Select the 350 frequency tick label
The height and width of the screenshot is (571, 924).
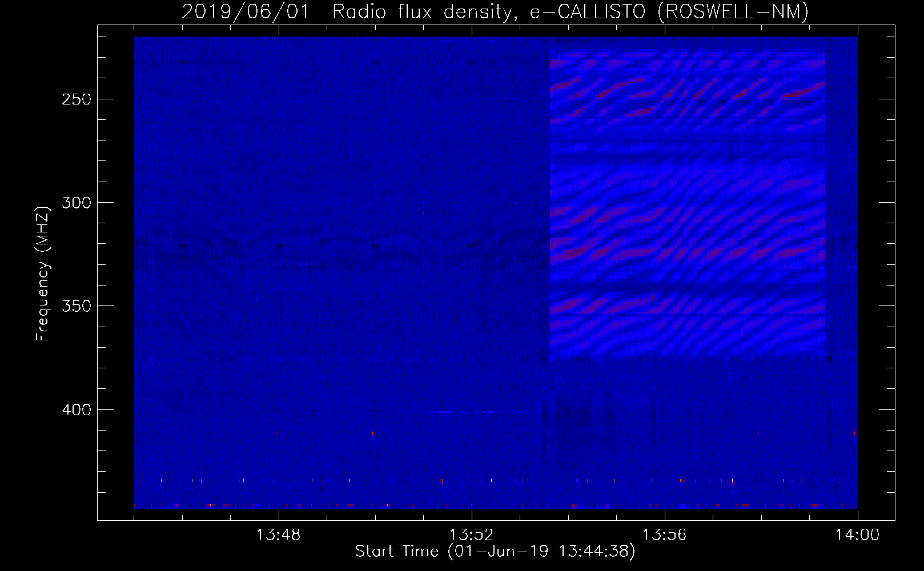click(x=76, y=306)
